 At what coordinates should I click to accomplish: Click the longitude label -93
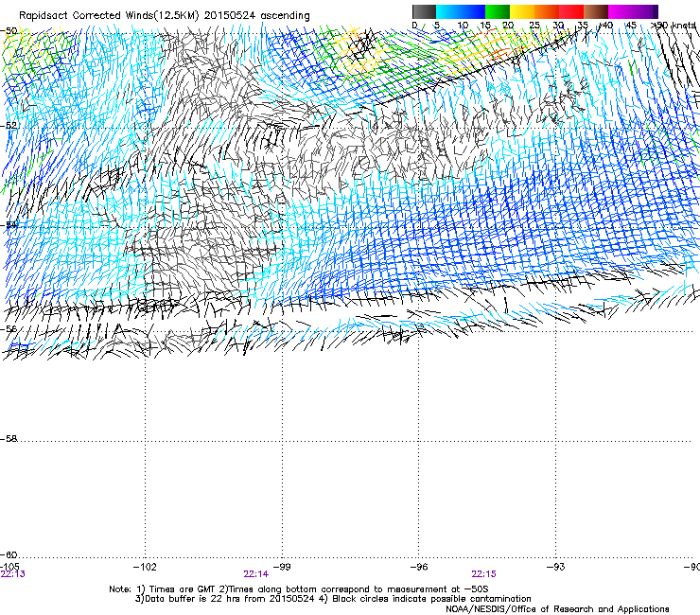pos(556,567)
